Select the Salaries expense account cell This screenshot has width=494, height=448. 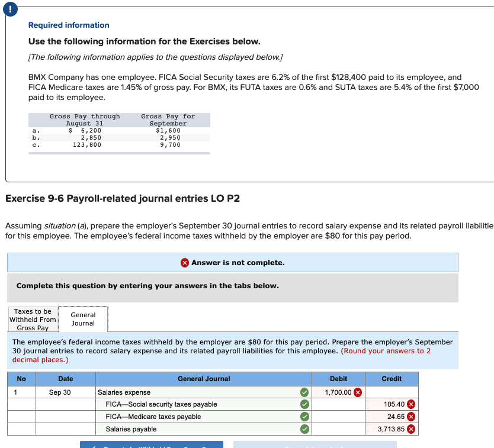tap(204, 392)
